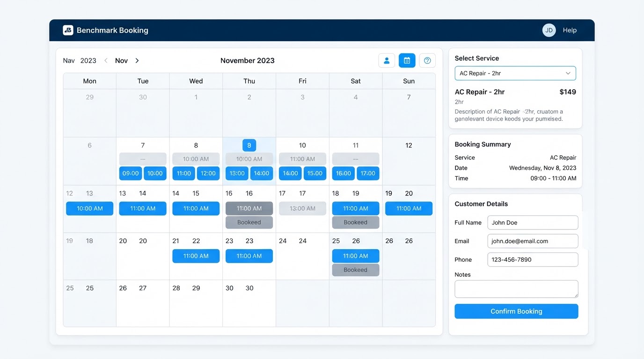Click the greyed 13:00 AM slot
Screen dimensions: 644x359
302,208
